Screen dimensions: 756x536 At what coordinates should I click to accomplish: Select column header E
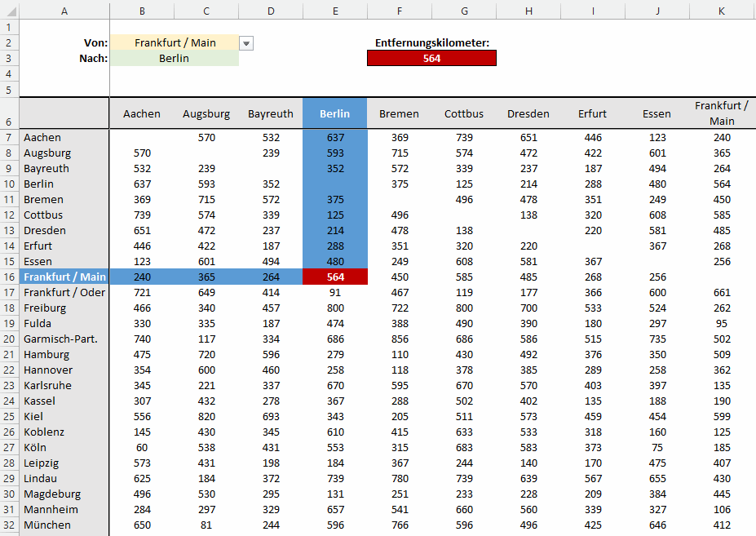tap(335, 11)
